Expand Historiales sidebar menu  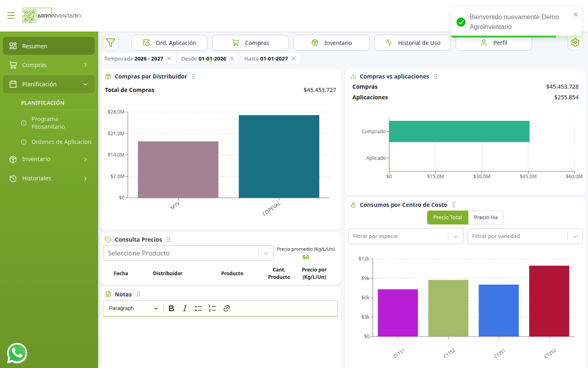49,178
